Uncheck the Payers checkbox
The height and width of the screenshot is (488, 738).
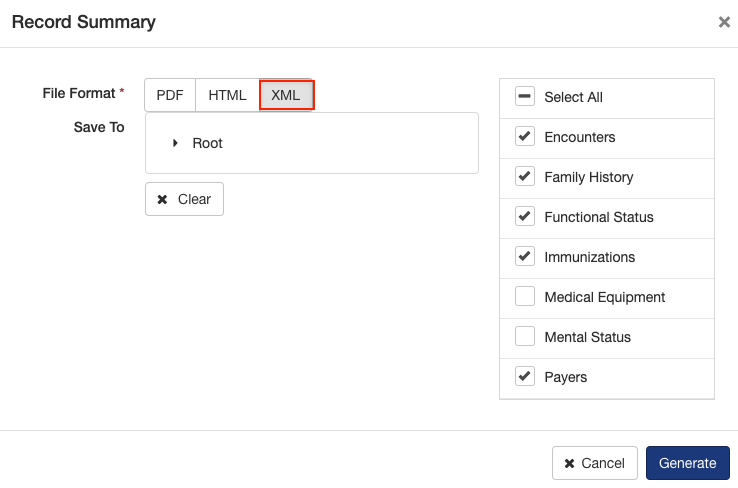(x=524, y=376)
